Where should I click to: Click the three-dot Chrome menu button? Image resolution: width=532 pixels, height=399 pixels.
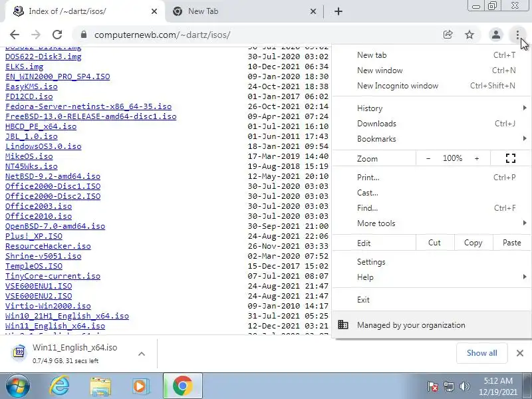(x=517, y=35)
